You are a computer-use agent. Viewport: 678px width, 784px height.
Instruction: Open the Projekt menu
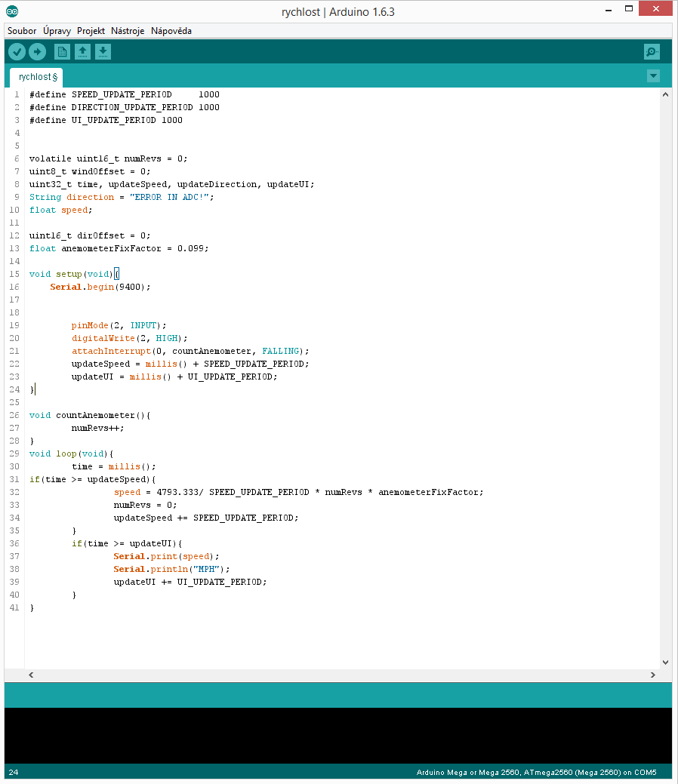tap(91, 31)
